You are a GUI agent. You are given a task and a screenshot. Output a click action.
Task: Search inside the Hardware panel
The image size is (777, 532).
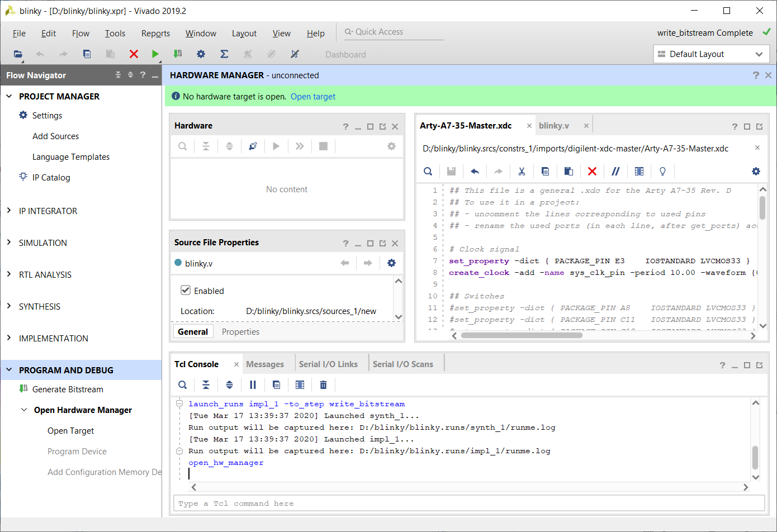(x=183, y=146)
